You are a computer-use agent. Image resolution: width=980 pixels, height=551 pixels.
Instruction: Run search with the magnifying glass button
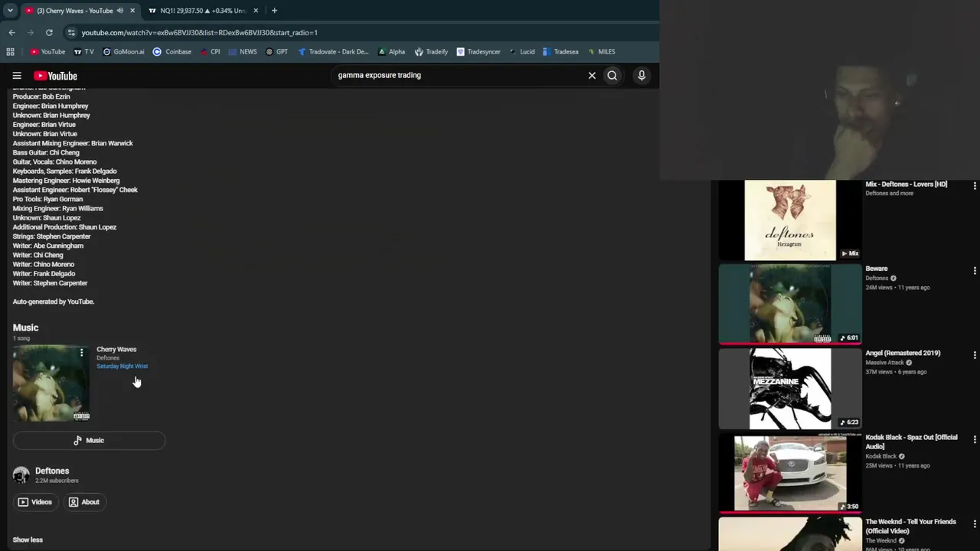coord(612,76)
